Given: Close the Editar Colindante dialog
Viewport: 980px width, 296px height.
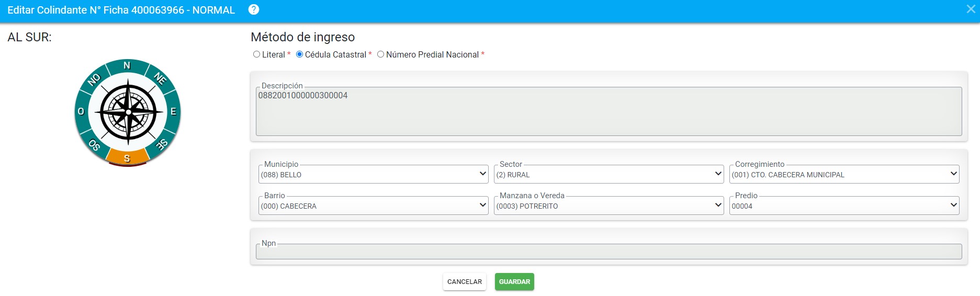Looking at the screenshot, I should click(971, 9).
